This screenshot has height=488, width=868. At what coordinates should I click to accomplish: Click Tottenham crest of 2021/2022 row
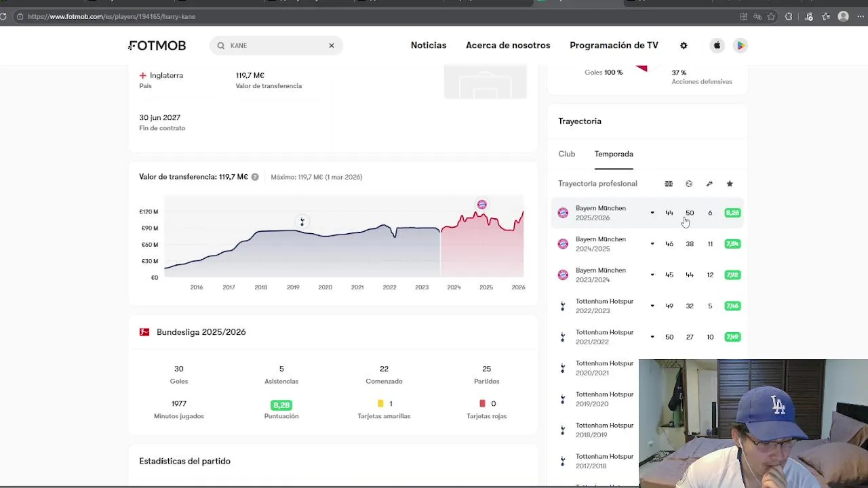(x=563, y=337)
